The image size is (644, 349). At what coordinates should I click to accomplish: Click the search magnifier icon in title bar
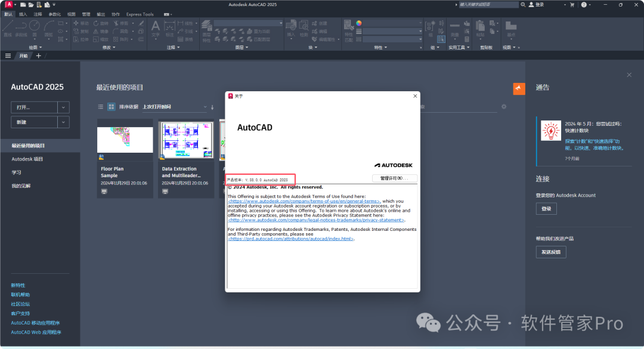pos(523,5)
